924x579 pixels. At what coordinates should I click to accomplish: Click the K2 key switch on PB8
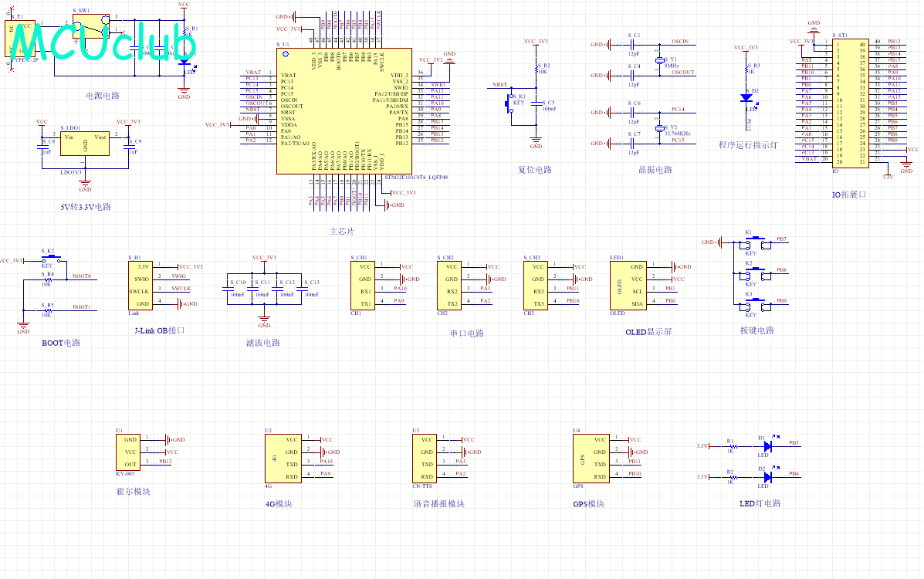point(756,273)
